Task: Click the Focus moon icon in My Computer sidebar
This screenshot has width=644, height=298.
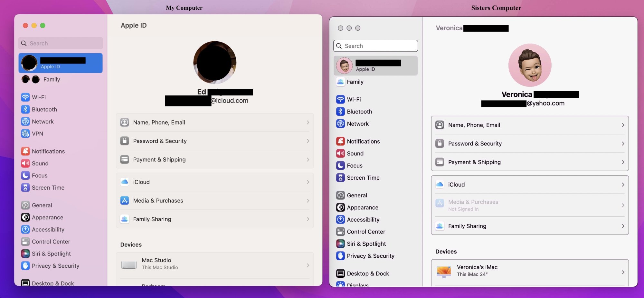Action: pos(25,175)
